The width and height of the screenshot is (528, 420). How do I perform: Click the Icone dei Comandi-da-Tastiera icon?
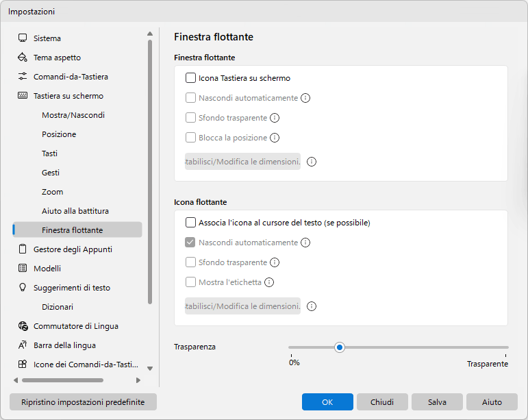[x=23, y=365]
